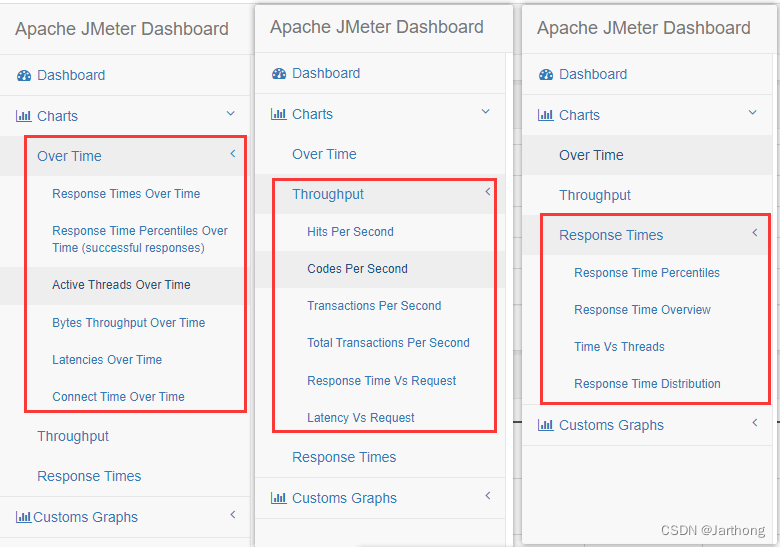Click the Charts bar-chart icon in left panel
780x547 pixels.
point(23,116)
